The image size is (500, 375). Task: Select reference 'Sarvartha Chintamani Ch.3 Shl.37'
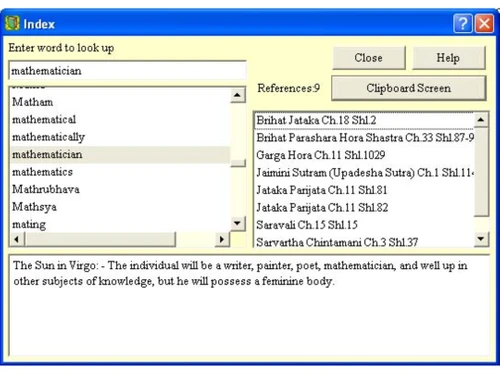pos(364,242)
